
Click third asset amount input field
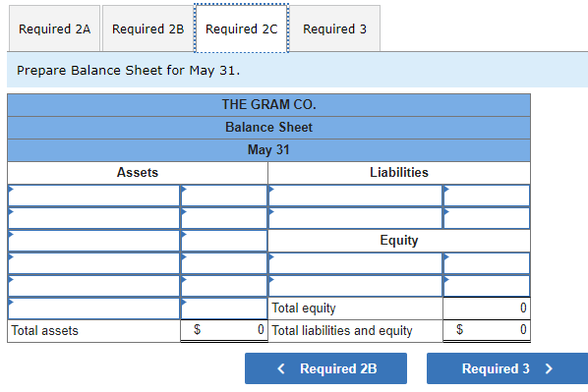tap(224, 241)
